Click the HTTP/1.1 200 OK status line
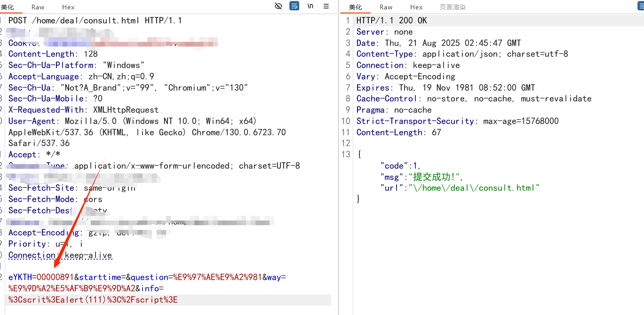The image size is (644, 315). point(392,21)
